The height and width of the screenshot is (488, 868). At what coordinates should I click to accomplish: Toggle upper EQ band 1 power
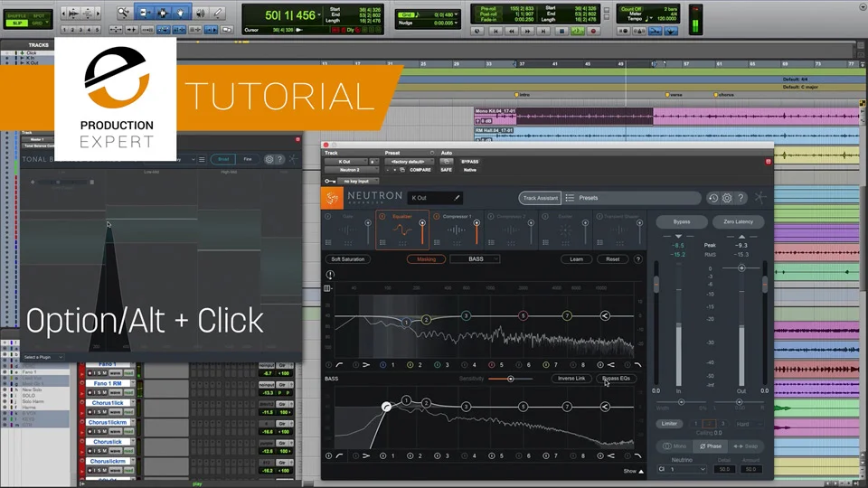pos(382,364)
